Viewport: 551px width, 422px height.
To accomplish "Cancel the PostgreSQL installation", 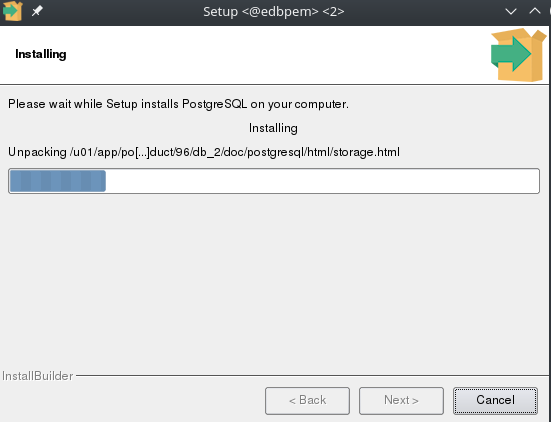I will click(495, 401).
